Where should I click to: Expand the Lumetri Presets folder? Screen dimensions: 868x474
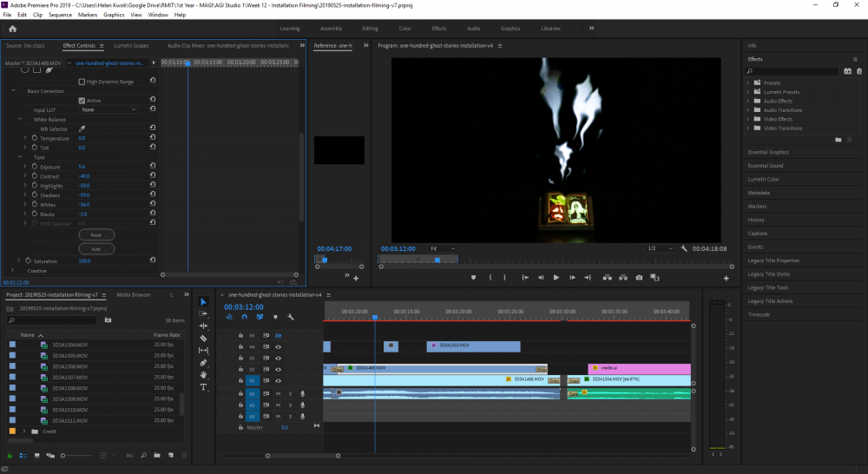[x=748, y=92]
